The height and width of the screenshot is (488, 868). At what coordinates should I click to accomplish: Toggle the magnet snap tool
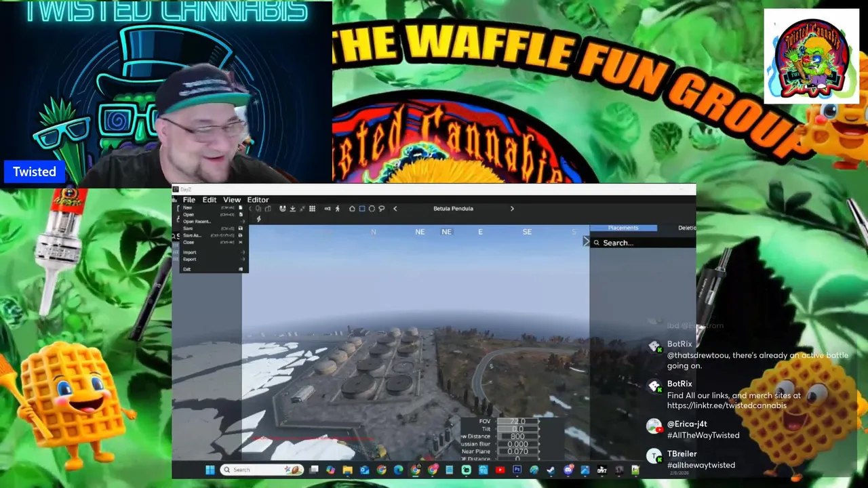283,209
